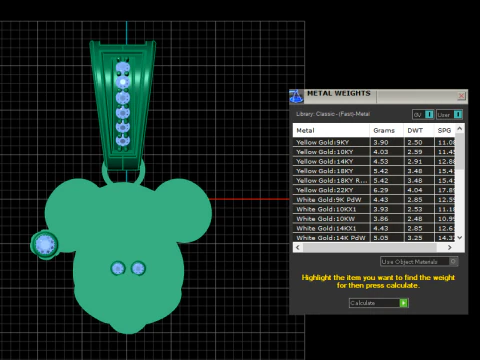Viewport: 480px width, 360px height.
Task: Click the horizontal scrollbar right arrow
Action: (x=450, y=247)
